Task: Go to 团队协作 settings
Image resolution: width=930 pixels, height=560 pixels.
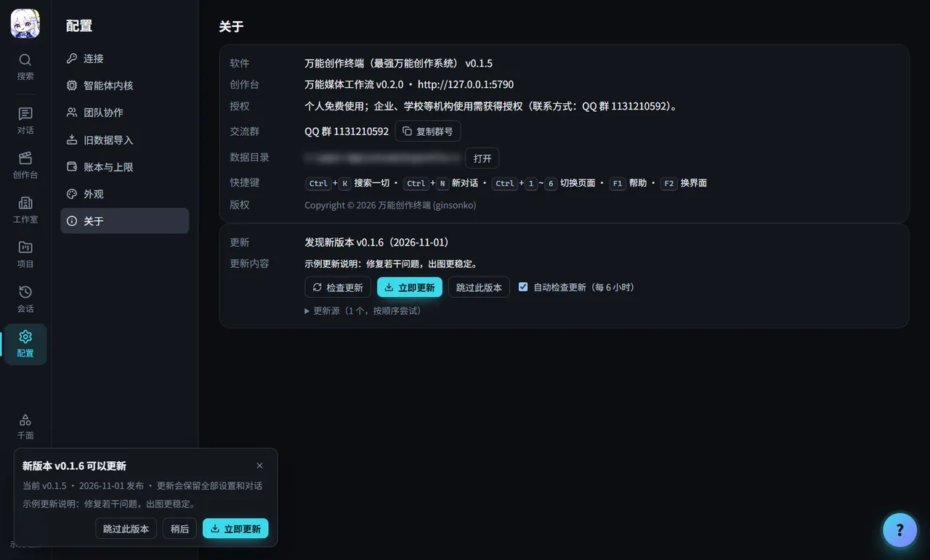Action: pyautogui.click(x=124, y=113)
